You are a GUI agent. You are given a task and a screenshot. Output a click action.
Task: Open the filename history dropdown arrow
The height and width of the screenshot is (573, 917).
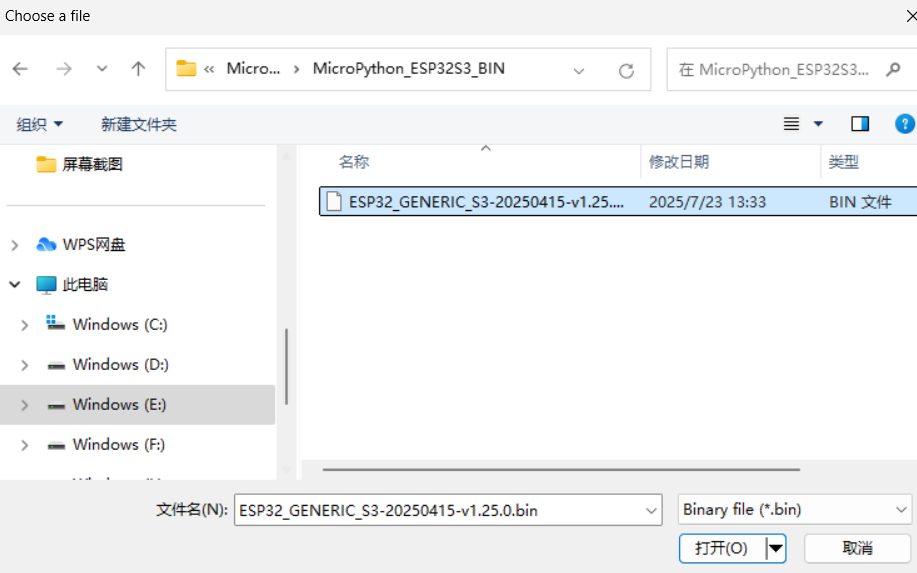click(x=651, y=511)
